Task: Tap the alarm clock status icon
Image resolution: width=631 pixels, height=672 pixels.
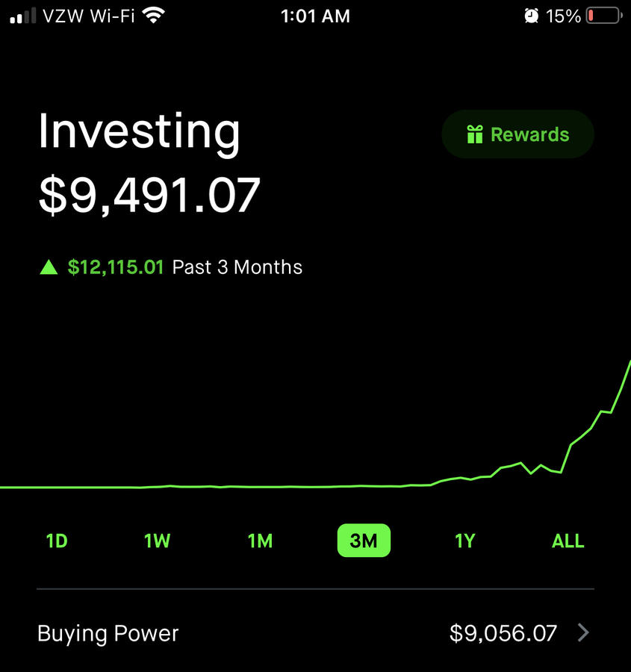Action: click(x=531, y=16)
